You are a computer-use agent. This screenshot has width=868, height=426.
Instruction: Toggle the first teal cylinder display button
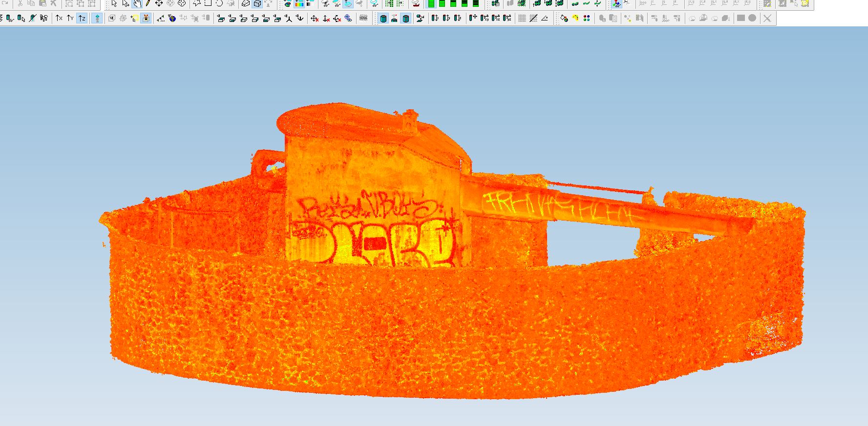pyautogui.click(x=383, y=18)
